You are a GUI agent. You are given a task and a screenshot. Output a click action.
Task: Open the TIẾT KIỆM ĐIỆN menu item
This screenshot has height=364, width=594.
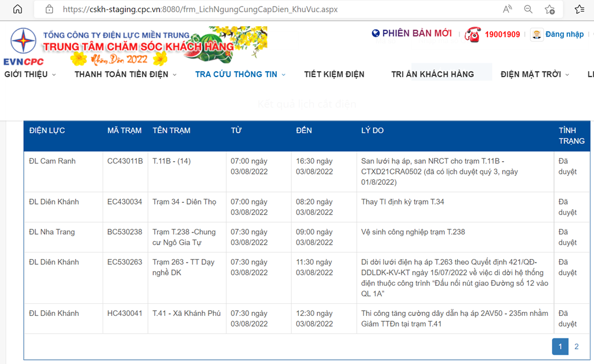click(334, 74)
